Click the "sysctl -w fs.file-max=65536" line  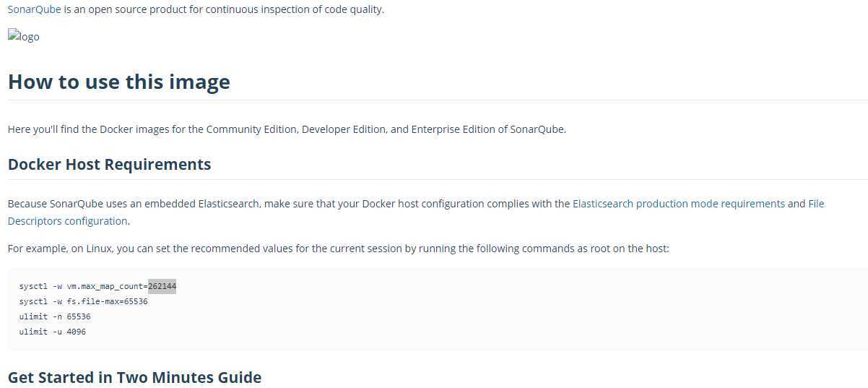tap(83, 301)
